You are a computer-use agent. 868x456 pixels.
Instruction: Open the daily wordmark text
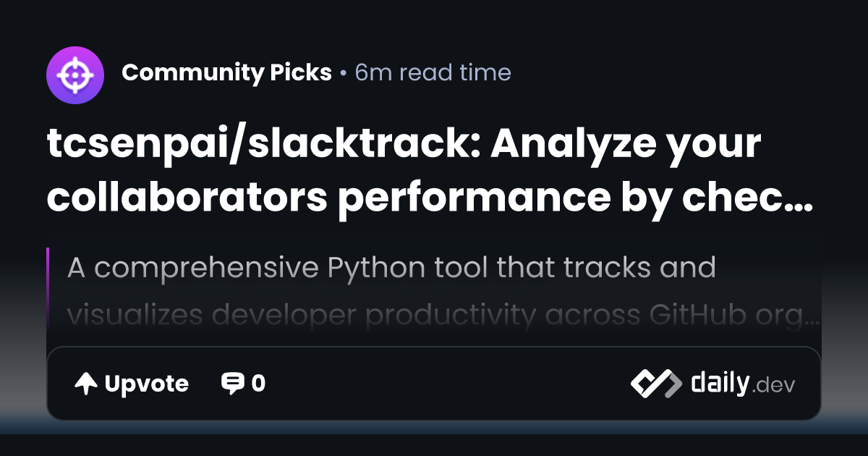click(718, 383)
